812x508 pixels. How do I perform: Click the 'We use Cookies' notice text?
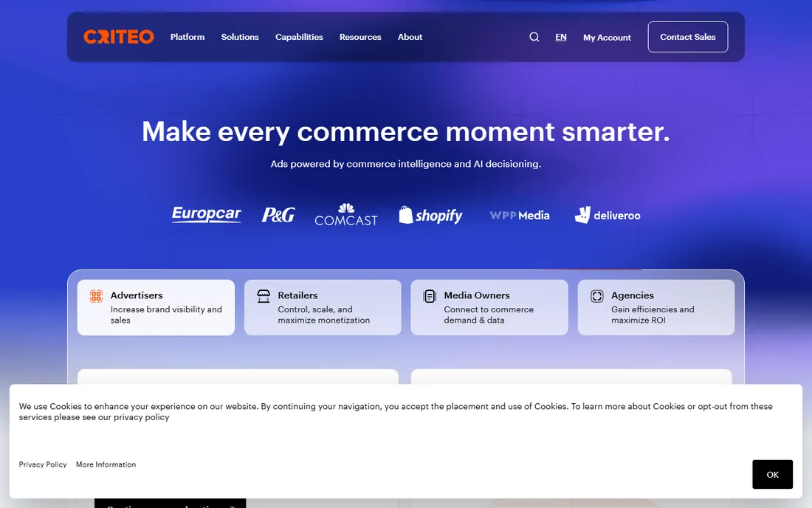tap(396, 412)
